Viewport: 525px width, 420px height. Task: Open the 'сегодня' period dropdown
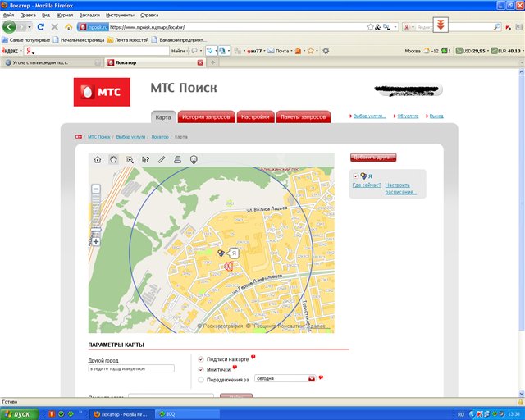pyautogui.click(x=285, y=378)
